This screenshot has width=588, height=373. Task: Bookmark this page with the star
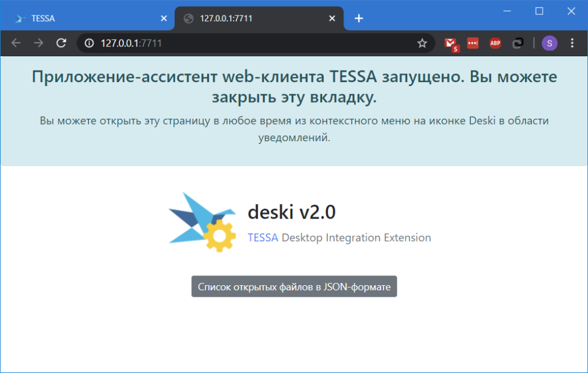(422, 43)
